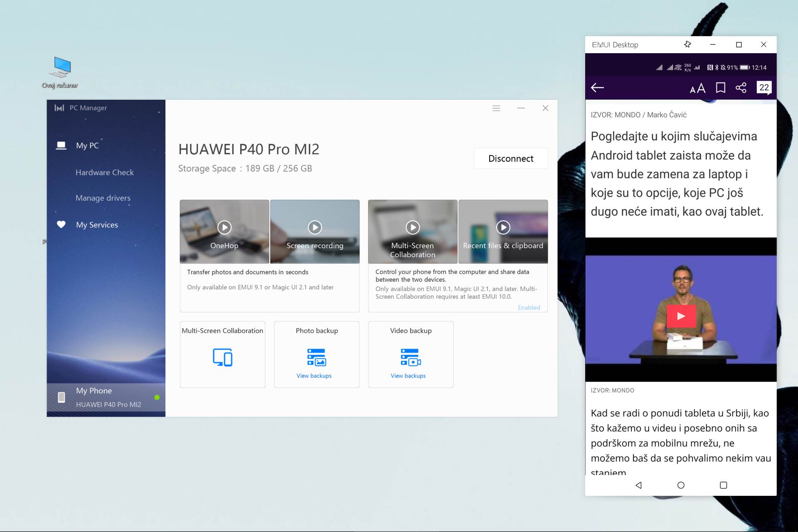
Task: Click the Disconnect button
Action: click(x=510, y=158)
